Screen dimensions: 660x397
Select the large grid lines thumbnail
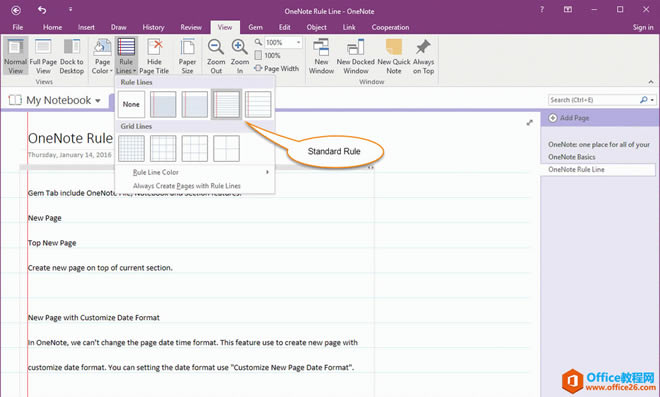[194, 148]
